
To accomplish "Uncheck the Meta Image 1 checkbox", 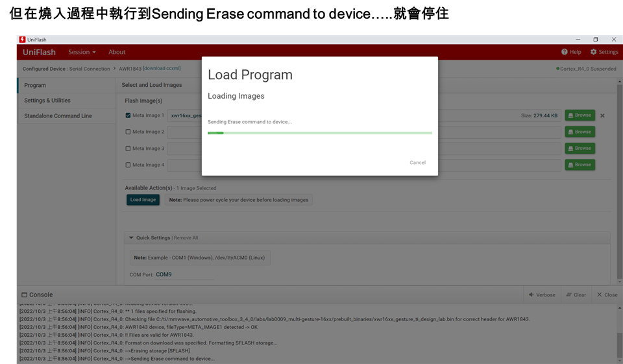I will tap(128, 115).
